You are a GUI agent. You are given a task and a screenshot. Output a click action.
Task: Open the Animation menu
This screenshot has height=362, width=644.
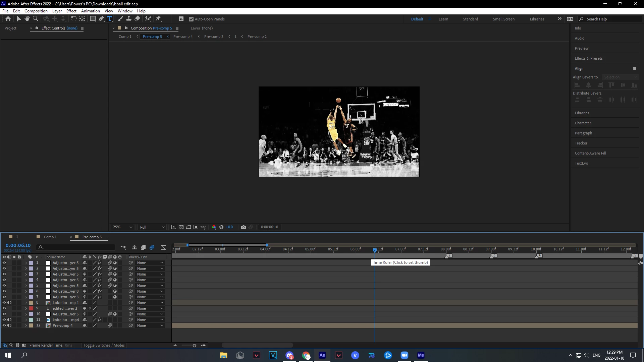tap(90, 11)
